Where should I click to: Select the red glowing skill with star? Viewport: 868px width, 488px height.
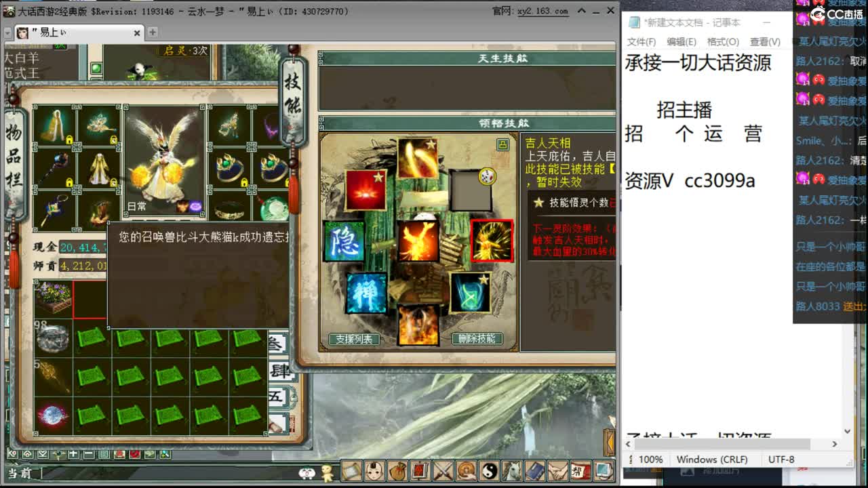366,190
